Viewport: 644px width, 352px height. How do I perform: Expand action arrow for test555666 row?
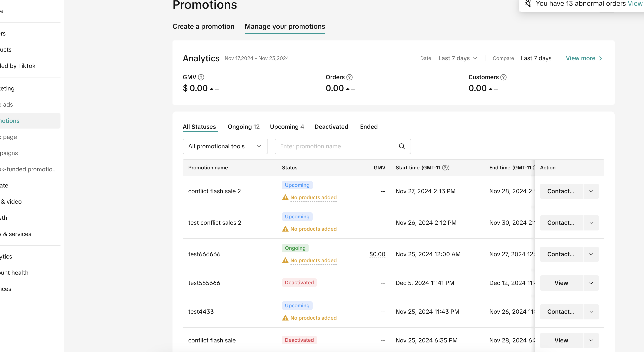pos(591,283)
